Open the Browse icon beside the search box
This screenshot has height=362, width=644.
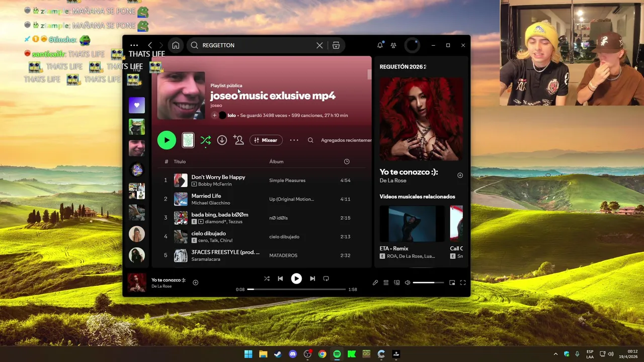pyautogui.click(x=336, y=45)
